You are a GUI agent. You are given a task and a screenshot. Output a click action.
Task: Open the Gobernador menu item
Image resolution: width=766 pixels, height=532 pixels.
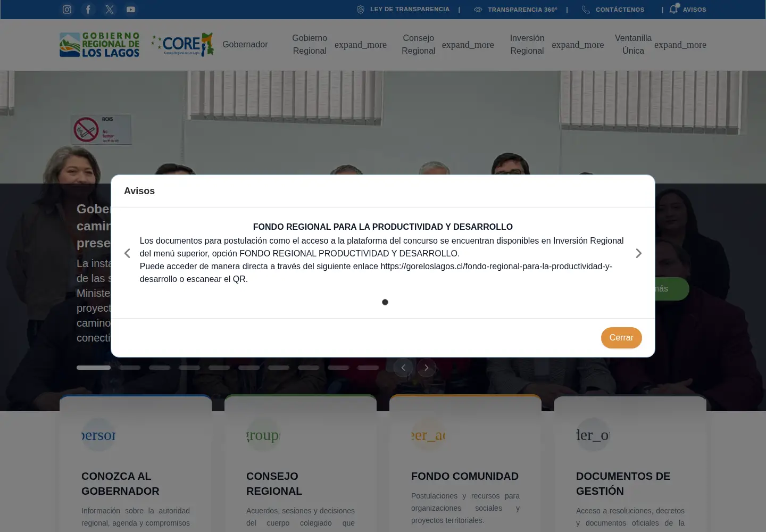tap(245, 45)
